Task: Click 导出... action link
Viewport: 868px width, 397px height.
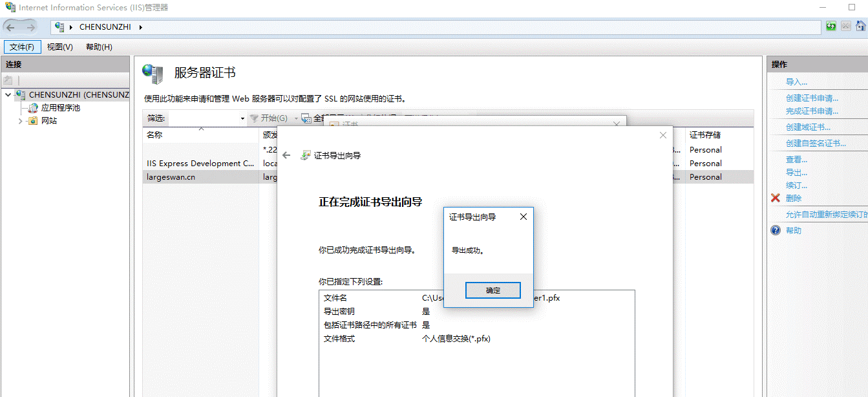Action: (x=796, y=173)
